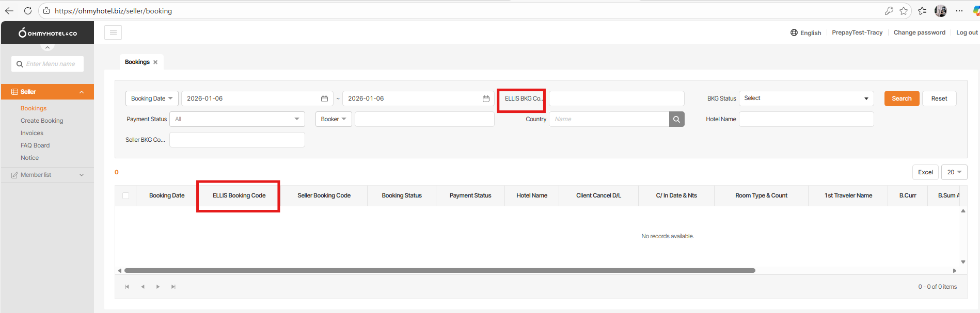Click the browser refresh icon
Viewport: 980px width, 313px height.
(x=28, y=11)
